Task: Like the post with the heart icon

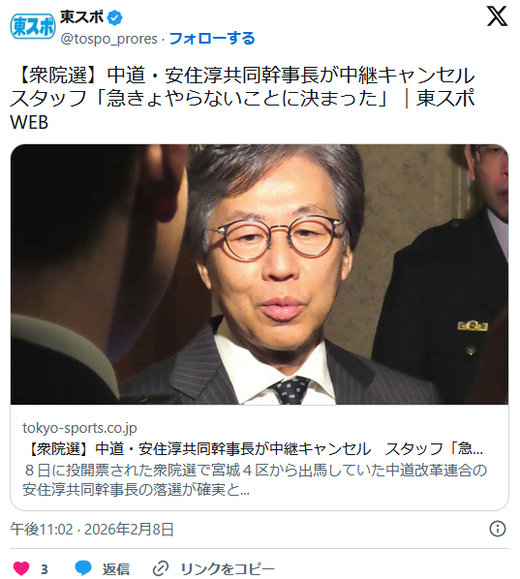Action: click(21, 568)
